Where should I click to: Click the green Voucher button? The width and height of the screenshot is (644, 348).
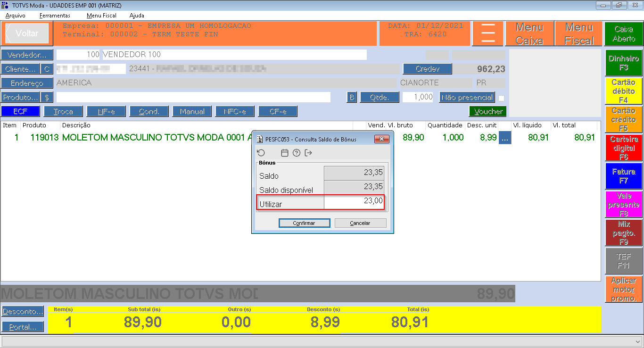coord(488,111)
